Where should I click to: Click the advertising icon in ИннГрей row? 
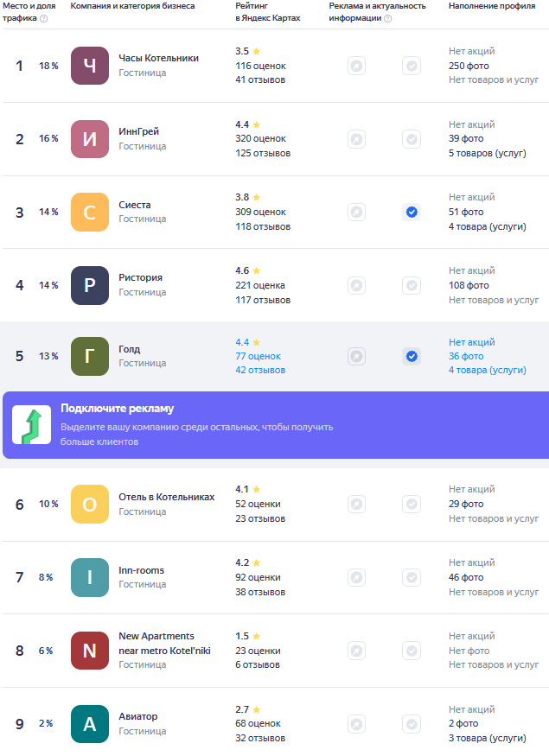tap(356, 139)
